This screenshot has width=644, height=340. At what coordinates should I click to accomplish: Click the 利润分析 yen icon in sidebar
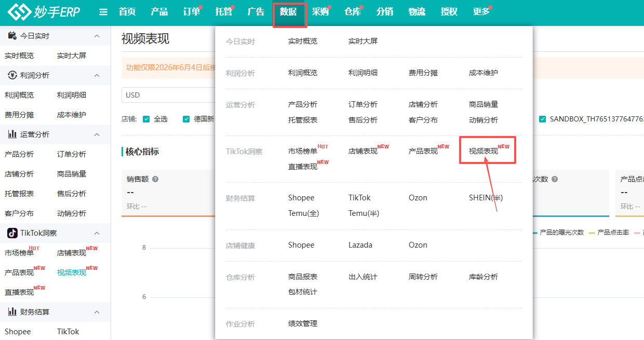point(12,75)
